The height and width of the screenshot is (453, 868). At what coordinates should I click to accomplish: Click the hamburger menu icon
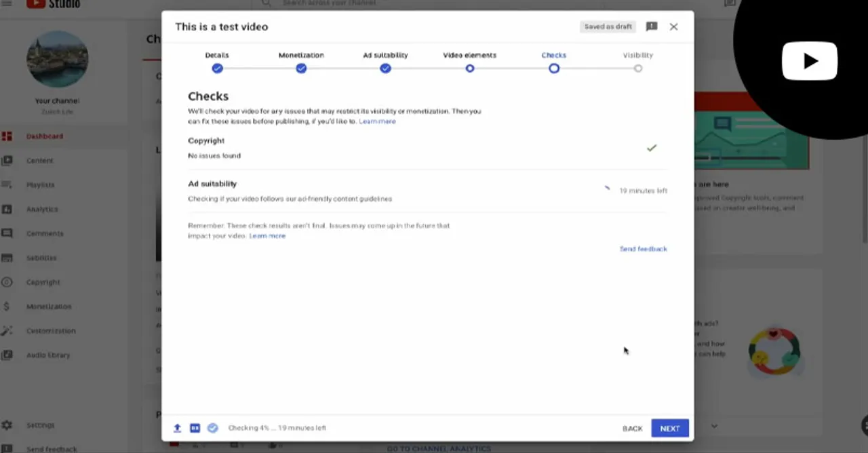pos(7,3)
